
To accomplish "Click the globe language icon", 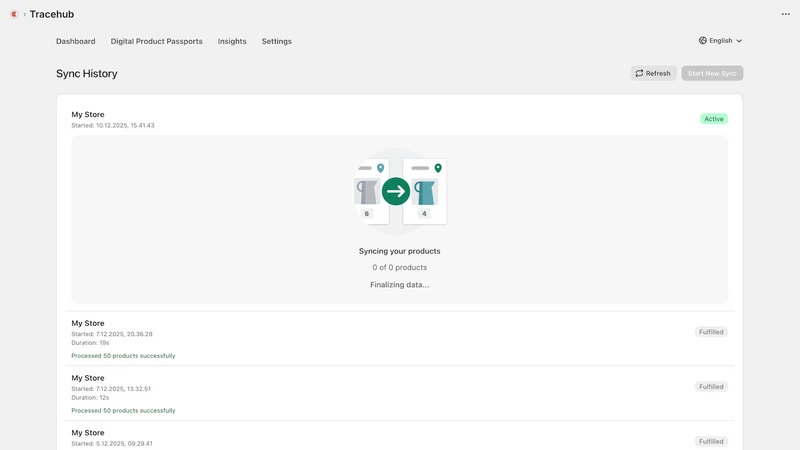I will (x=703, y=40).
